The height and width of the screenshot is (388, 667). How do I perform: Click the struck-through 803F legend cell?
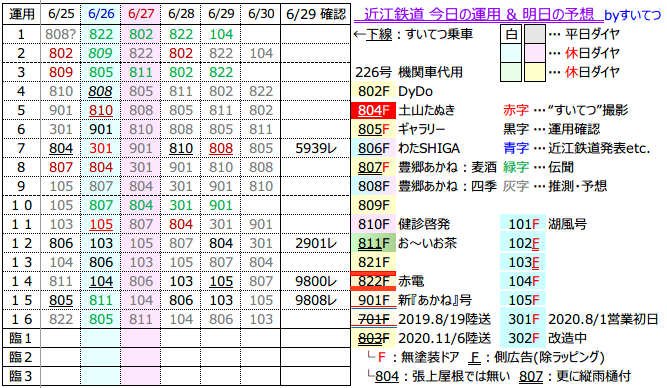point(373,338)
